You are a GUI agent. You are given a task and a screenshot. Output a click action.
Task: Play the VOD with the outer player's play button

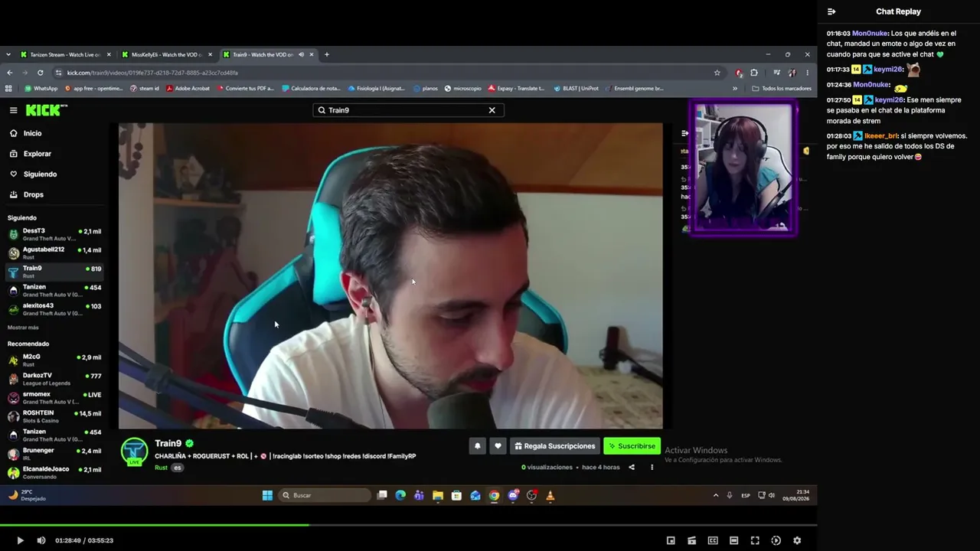coord(20,540)
